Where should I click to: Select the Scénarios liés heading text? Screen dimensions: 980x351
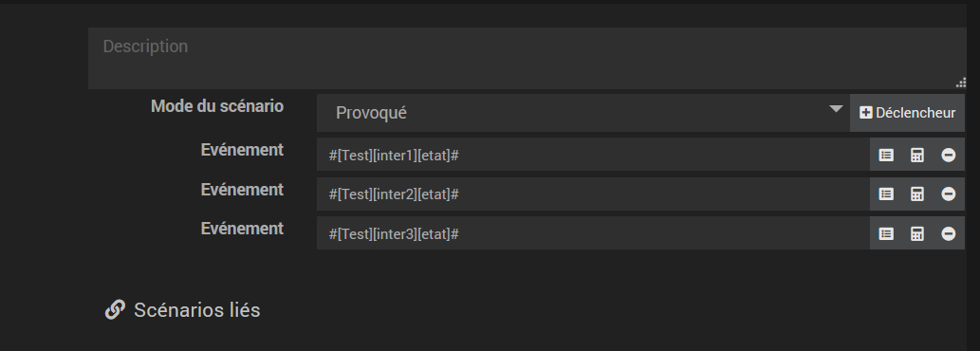tap(197, 310)
